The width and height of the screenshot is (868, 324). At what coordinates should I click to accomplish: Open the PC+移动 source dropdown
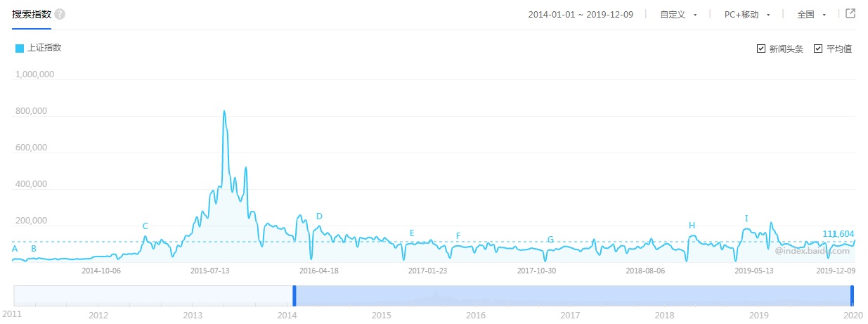[x=748, y=15]
